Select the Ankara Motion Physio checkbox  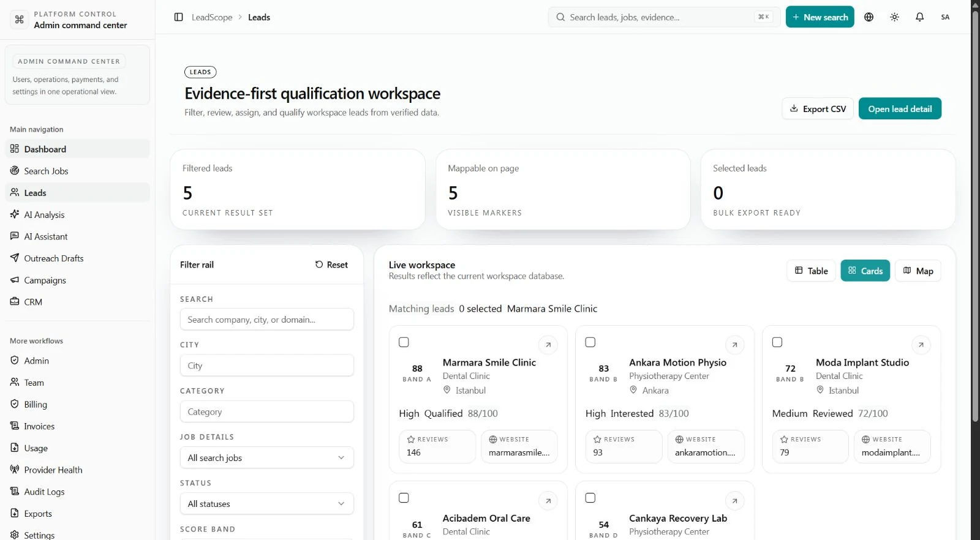coord(590,342)
